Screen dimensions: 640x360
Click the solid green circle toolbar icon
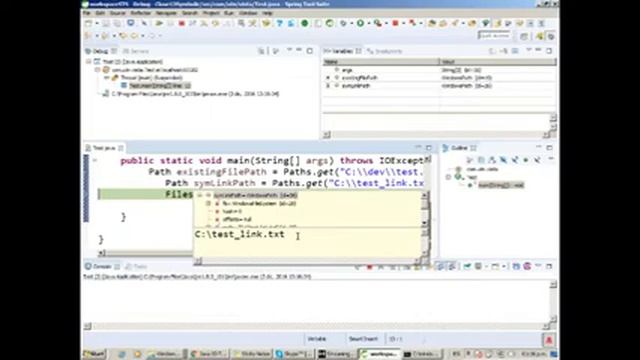(x=304, y=23)
